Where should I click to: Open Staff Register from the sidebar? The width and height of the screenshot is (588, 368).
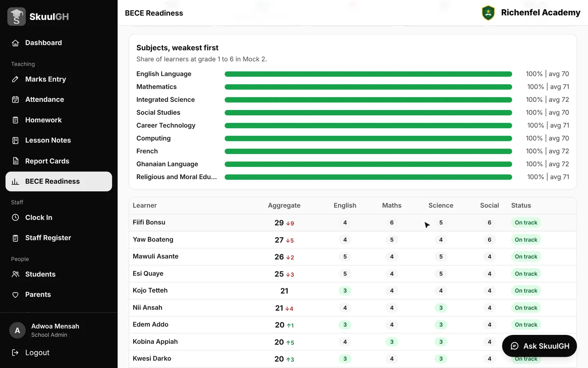(x=59, y=238)
